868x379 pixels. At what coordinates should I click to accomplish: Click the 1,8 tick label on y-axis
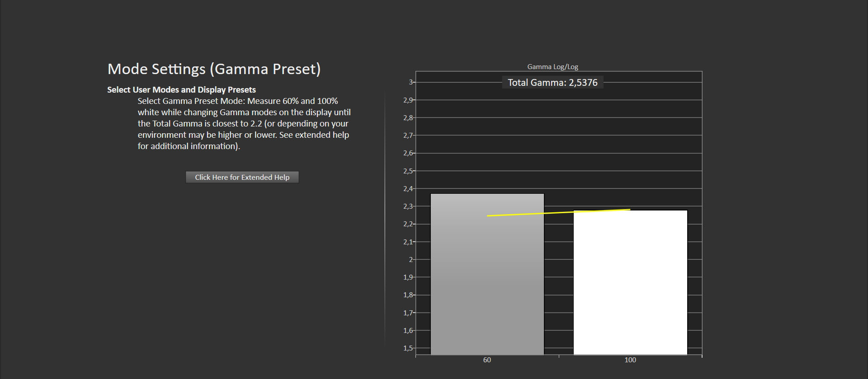click(408, 295)
